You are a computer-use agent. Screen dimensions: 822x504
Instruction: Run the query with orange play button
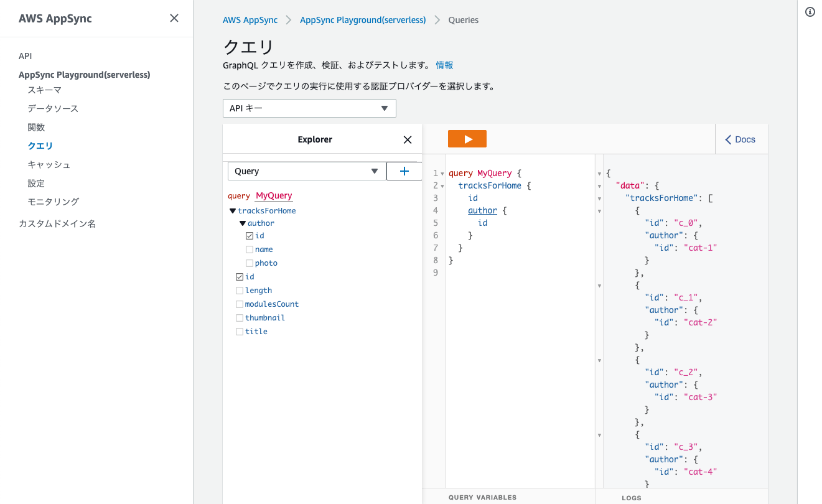point(467,139)
